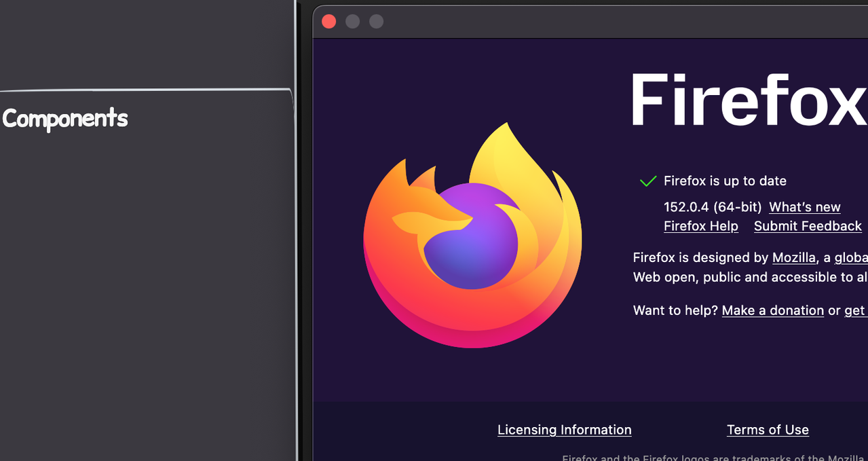
Task: Click the Components panel heading
Action: [65, 119]
